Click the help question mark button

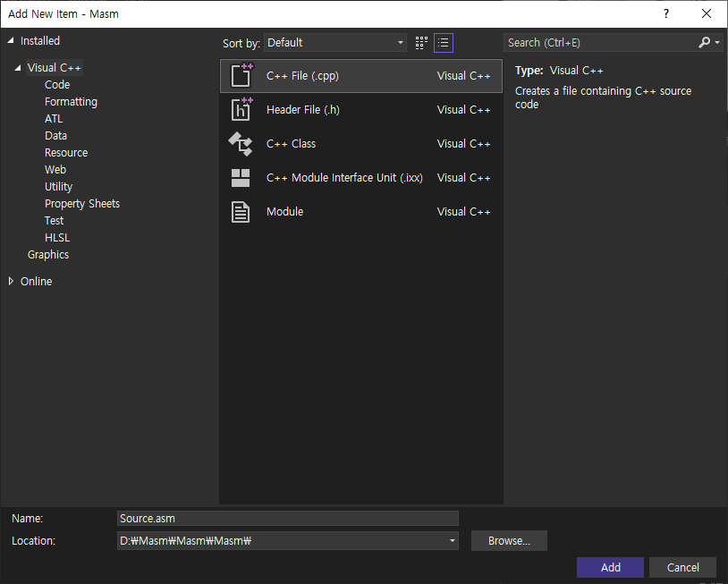pyautogui.click(x=666, y=14)
